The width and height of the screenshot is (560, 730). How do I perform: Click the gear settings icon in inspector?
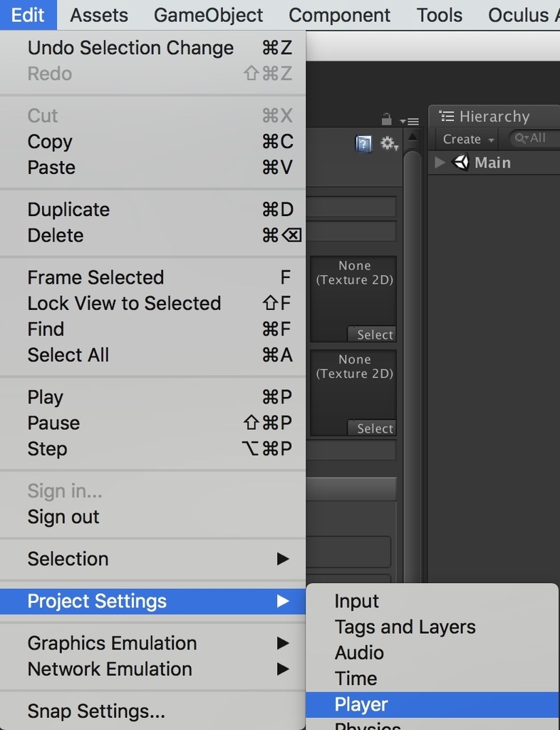tap(388, 144)
